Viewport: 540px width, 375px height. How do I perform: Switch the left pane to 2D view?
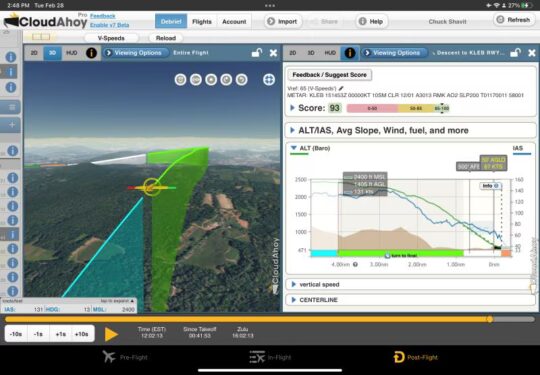point(34,53)
